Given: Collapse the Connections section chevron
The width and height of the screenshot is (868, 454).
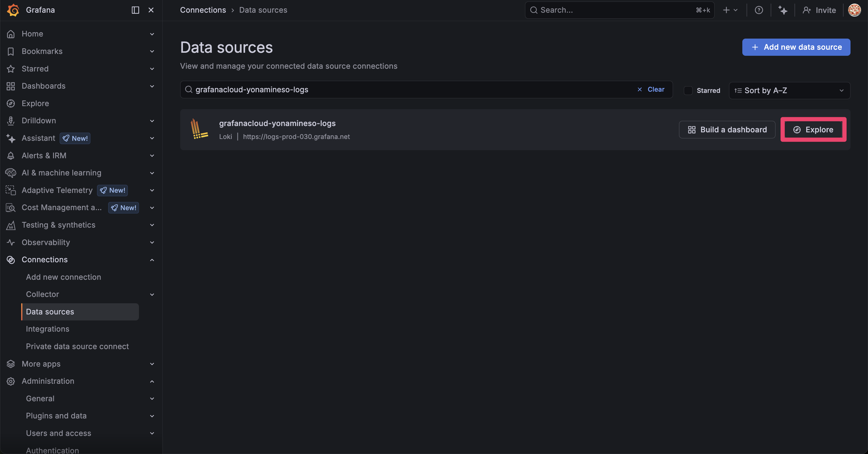Looking at the screenshot, I should (x=152, y=260).
